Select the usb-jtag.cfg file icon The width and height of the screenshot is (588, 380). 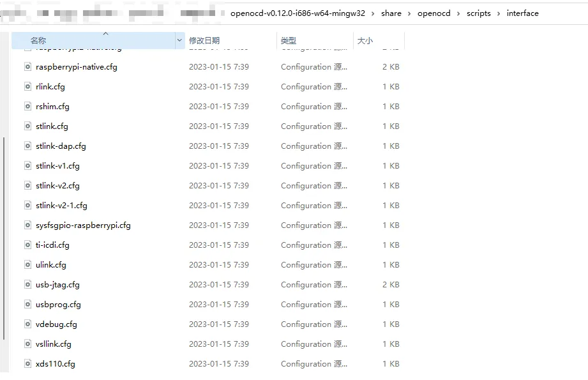tap(28, 285)
